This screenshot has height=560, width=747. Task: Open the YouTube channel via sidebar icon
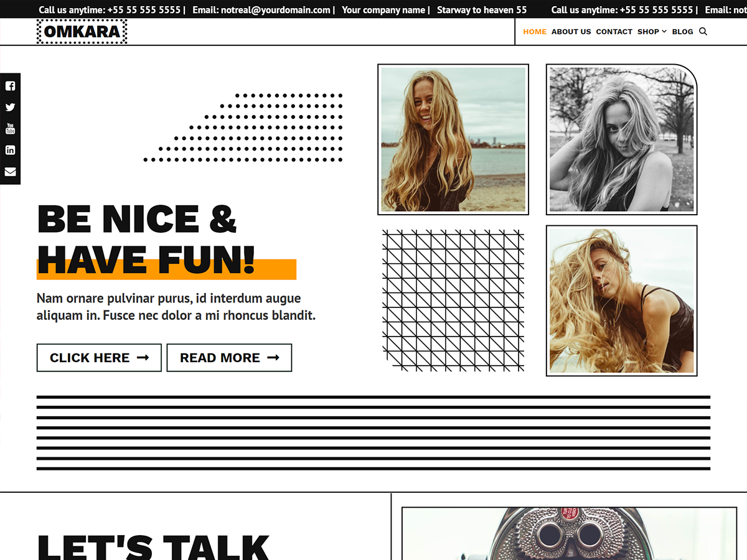[x=10, y=128]
